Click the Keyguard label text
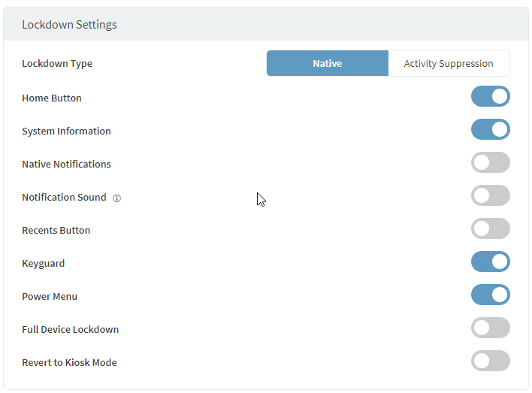Image resolution: width=532 pixels, height=393 pixels. coord(44,264)
